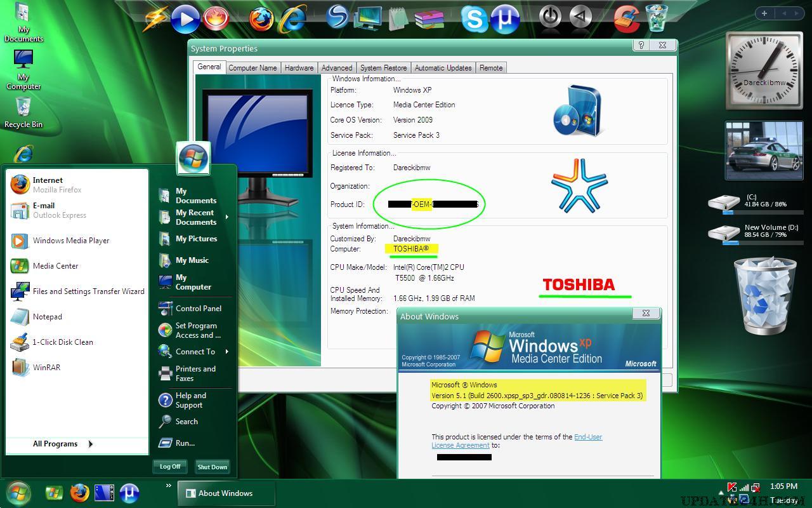Open Files and Settings Transfer Wizard
The height and width of the screenshot is (508, 812).
tap(77, 291)
